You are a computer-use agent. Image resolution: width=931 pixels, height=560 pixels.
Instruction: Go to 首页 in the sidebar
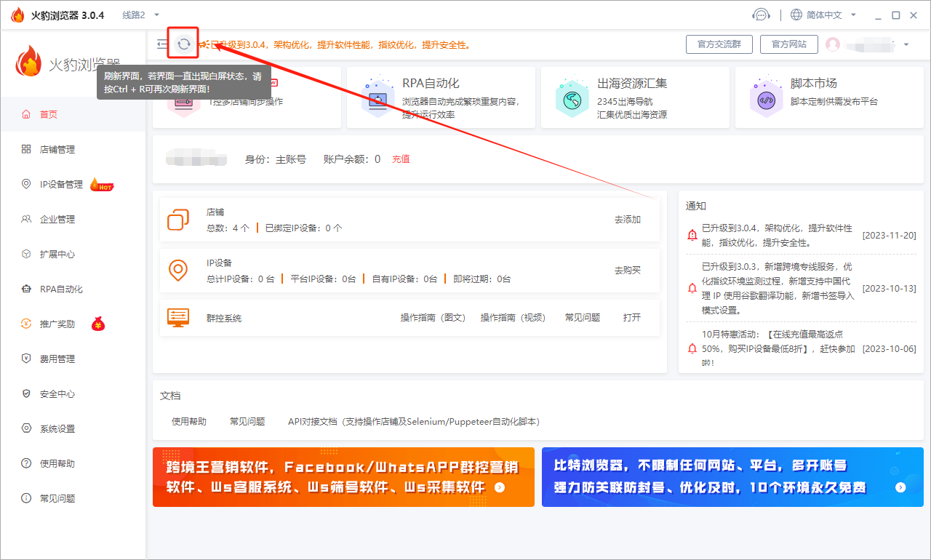point(73,114)
